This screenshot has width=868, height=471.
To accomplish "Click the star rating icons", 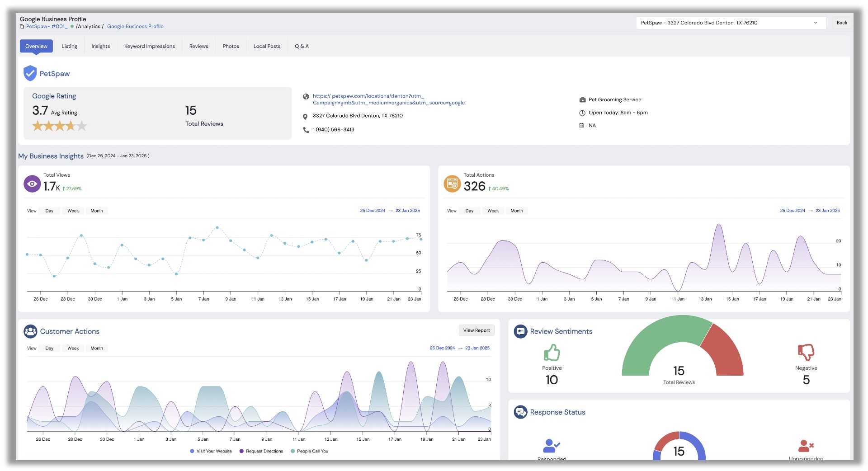I will (60, 126).
